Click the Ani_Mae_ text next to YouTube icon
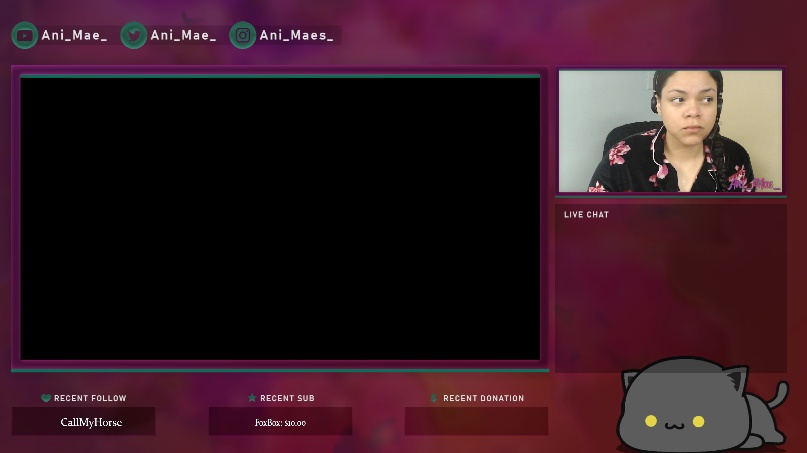Image resolution: width=807 pixels, height=453 pixels. (74, 36)
